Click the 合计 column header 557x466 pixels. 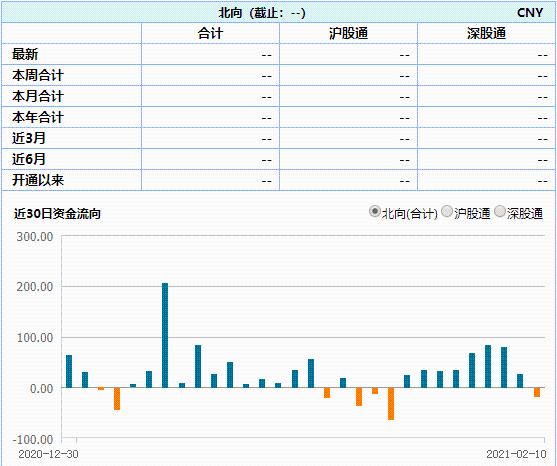tap(210, 33)
